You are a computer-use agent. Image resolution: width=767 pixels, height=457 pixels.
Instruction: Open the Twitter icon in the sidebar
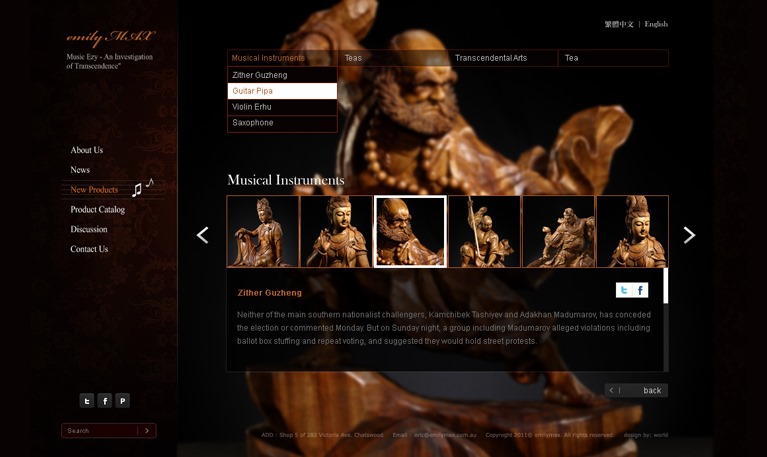coord(87,401)
